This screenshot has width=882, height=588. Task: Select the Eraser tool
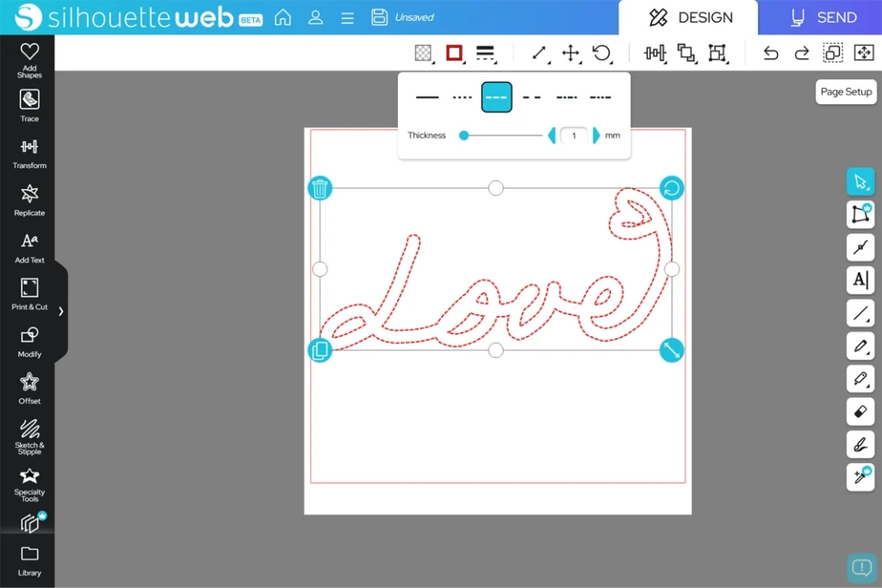pyautogui.click(x=860, y=412)
